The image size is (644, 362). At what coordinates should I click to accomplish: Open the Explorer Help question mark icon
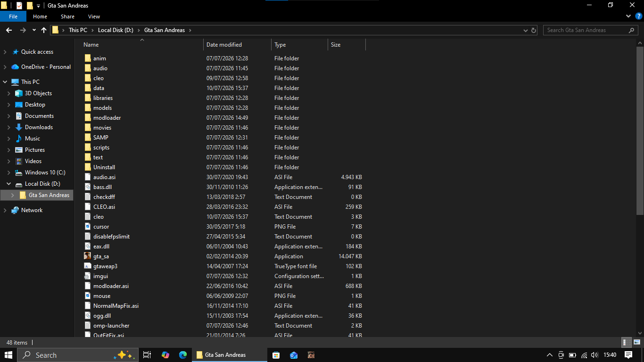639,16
